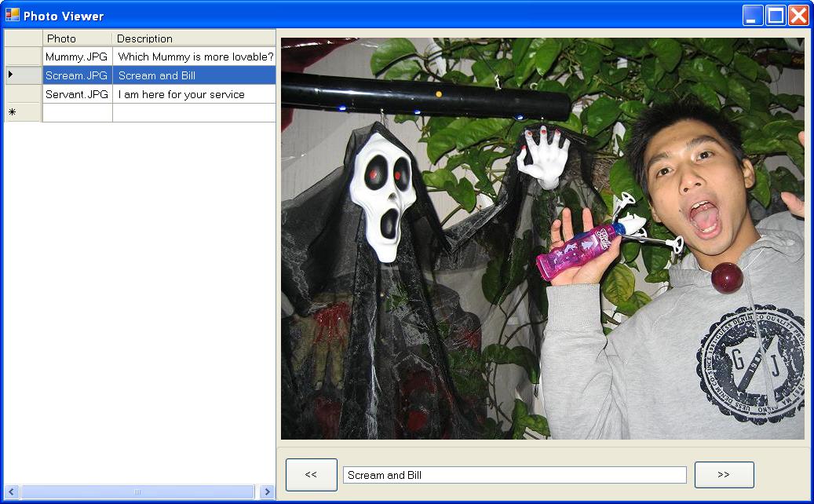The image size is (814, 504).
Task: Click the displayed Scream photo image
Action: (x=542, y=239)
